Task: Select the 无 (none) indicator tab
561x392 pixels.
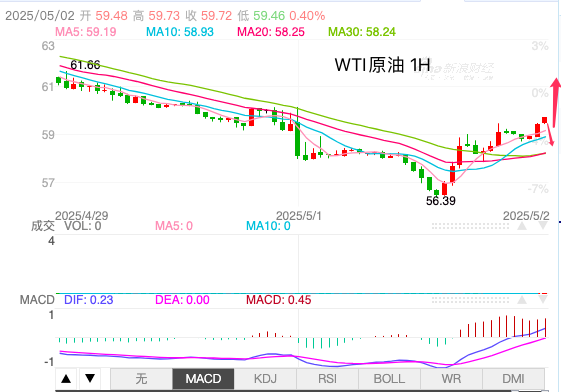Action: point(141,379)
